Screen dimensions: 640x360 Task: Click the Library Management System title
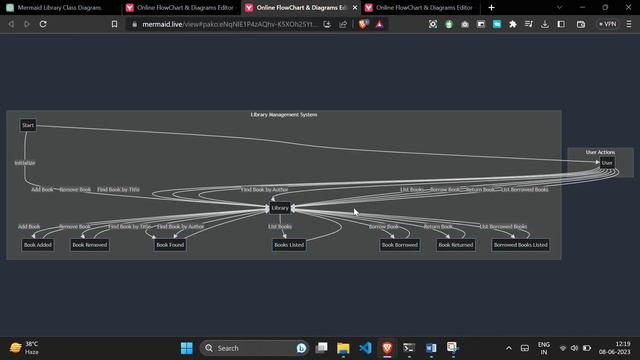[284, 115]
